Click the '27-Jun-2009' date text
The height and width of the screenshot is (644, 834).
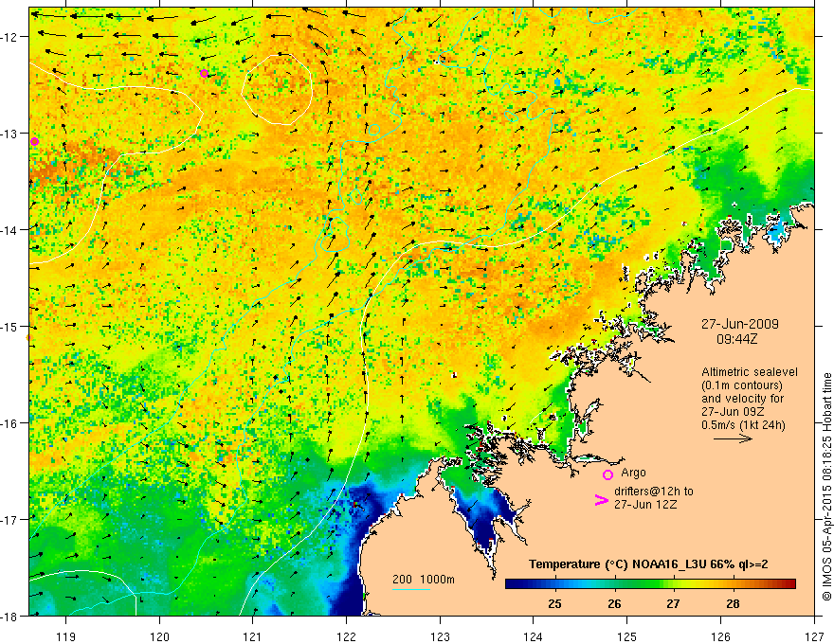tap(740, 324)
